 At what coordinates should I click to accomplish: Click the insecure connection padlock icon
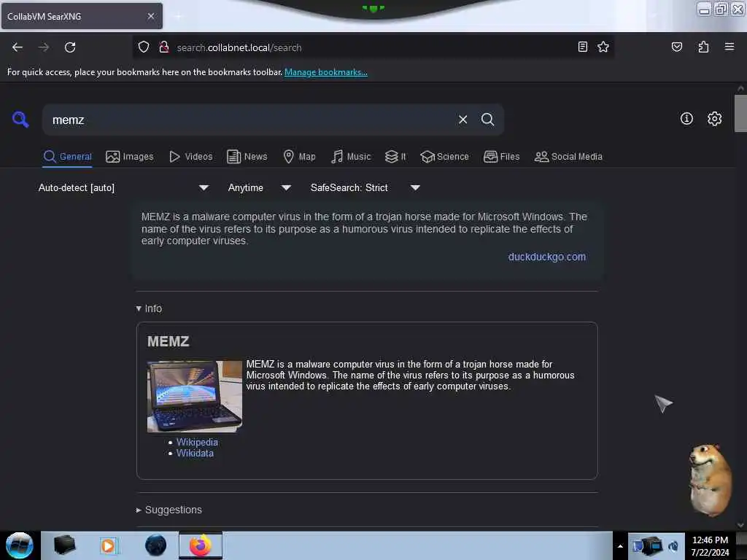click(164, 47)
